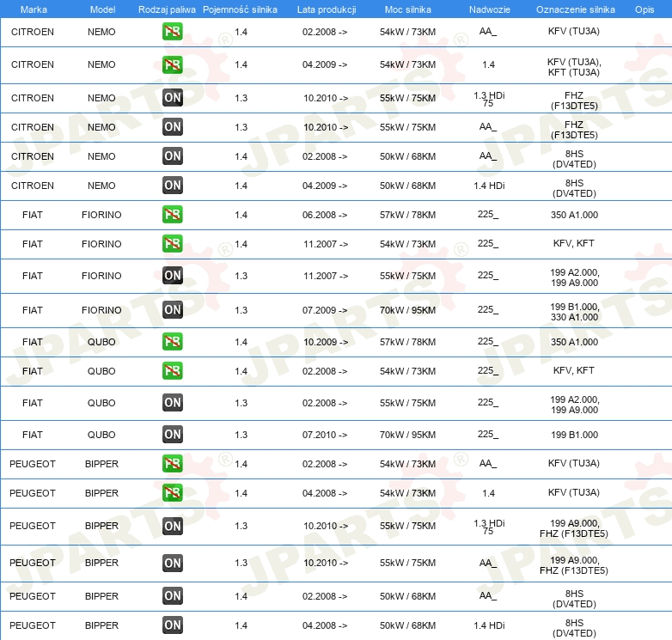The width and height of the screenshot is (672, 640).
Task: Click ON diesel icon in Citroen Nemo 1.3 HDi 75 row
Action: point(172,98)
